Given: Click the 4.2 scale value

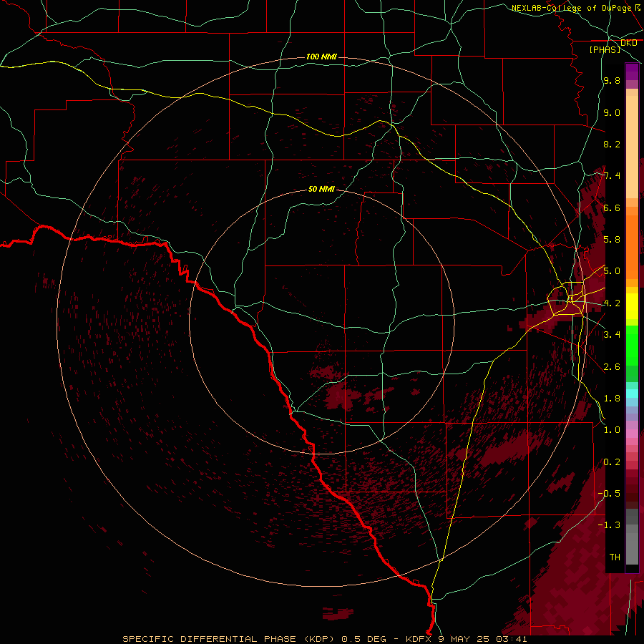Looking at the screenshot, I should click(x=612, y=303).
